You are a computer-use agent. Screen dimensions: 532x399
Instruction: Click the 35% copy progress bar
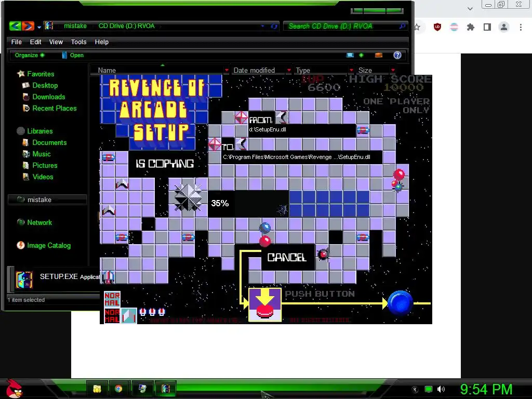(x=289, y=204)
